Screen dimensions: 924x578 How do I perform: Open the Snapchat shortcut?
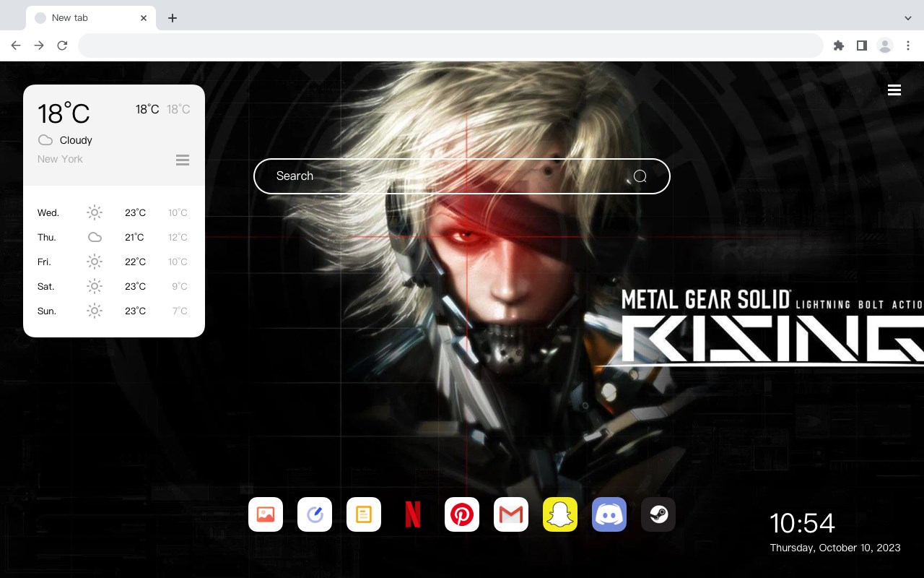[x=560, y=514]
